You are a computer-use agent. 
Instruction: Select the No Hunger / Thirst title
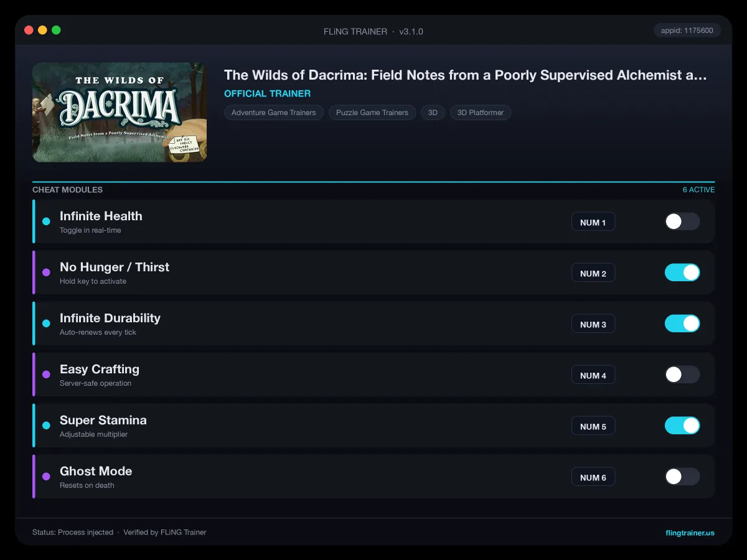115,267
